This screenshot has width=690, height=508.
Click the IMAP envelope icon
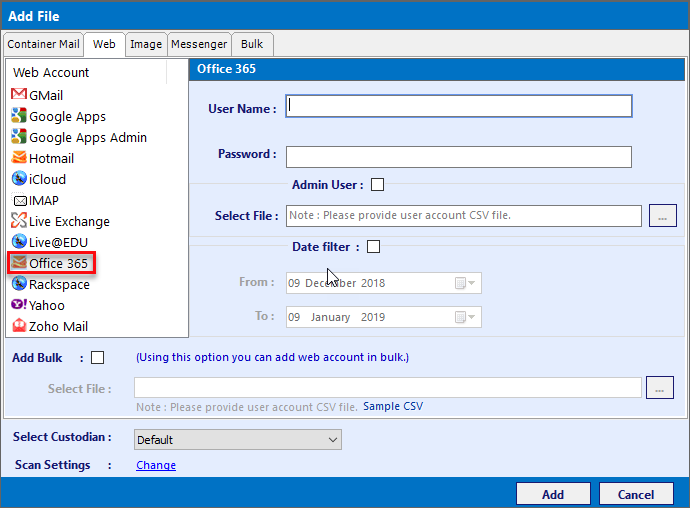19,201
